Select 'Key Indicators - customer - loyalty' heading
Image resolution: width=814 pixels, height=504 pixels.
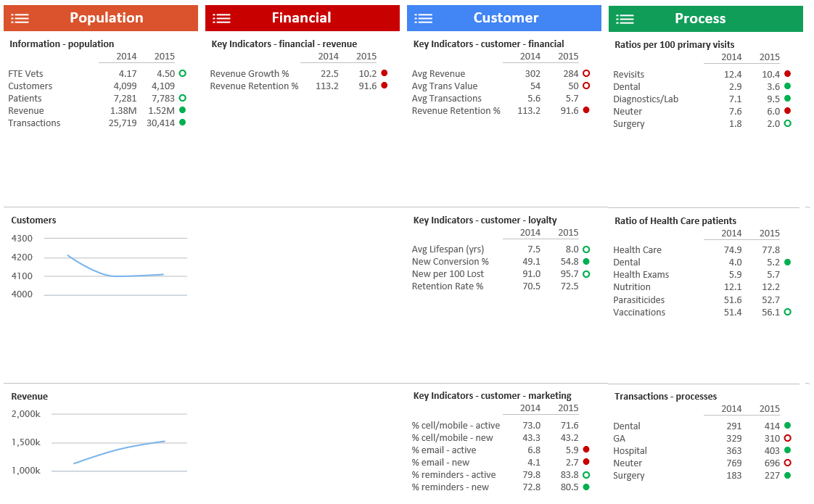pyautogui.click(x=485, y=220)
